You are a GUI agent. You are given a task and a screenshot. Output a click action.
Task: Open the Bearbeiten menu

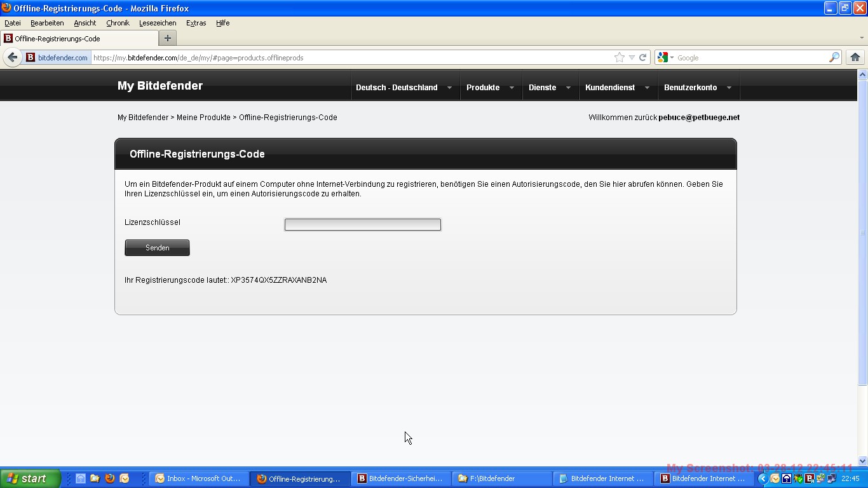pos(47,23)
